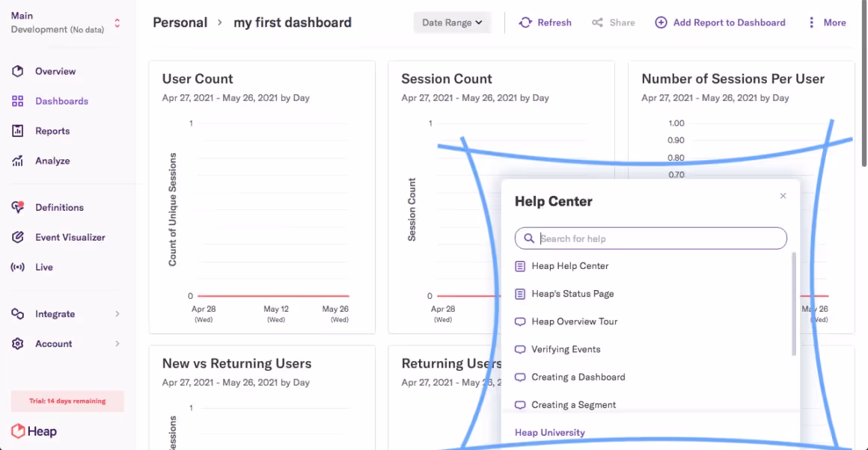This screenshot has width=868, height=450.
Task: Click the Help Center list scrollbar
Action: (x=794, y=304)
